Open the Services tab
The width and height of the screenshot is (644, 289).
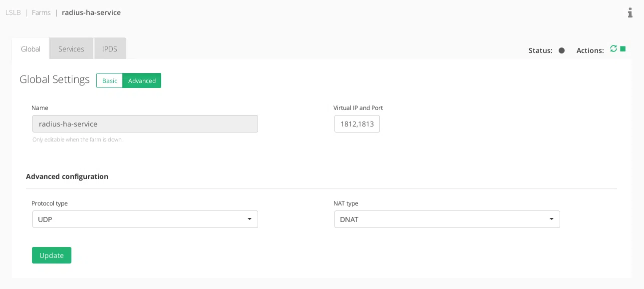click(71, 49)
